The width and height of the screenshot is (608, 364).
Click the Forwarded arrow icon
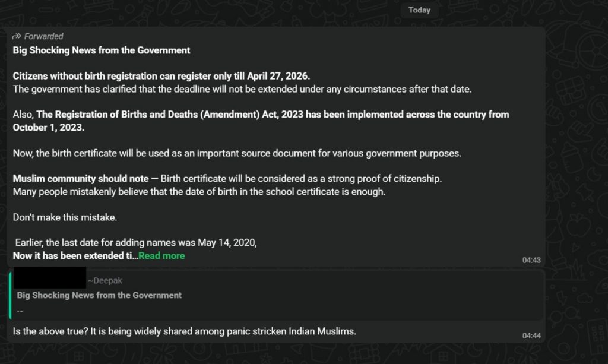tap(17, 36)
